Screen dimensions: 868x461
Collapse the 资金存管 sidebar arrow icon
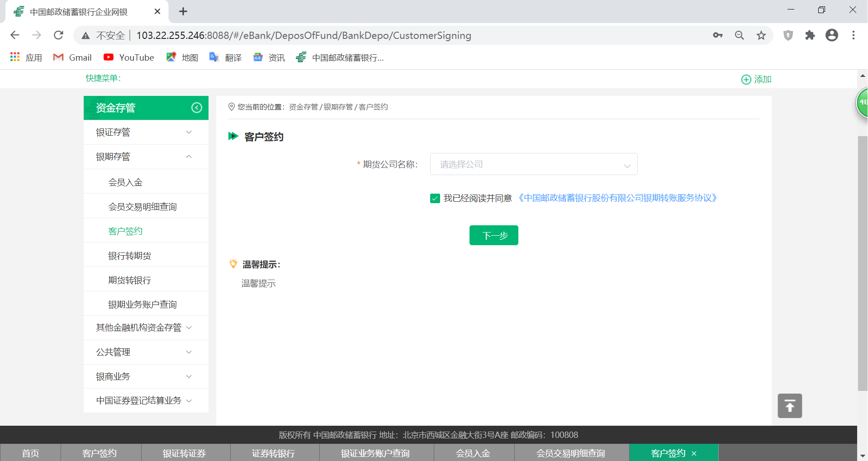[196, 108]
